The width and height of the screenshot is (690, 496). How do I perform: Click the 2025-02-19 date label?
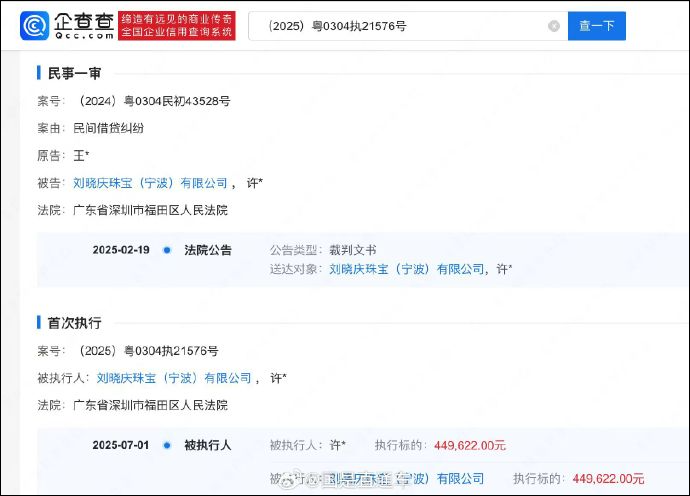(121, 250)
